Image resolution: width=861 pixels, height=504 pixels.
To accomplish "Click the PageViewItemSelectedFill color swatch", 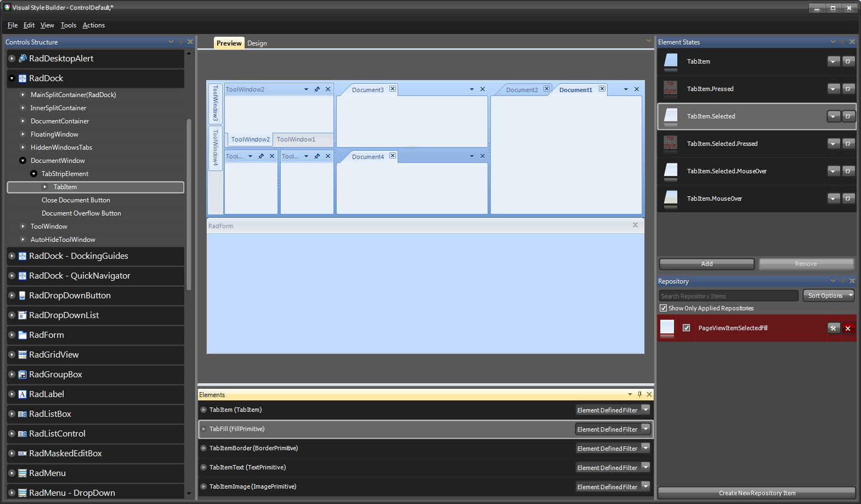I will pyautogui.click(x=667, y=328).
